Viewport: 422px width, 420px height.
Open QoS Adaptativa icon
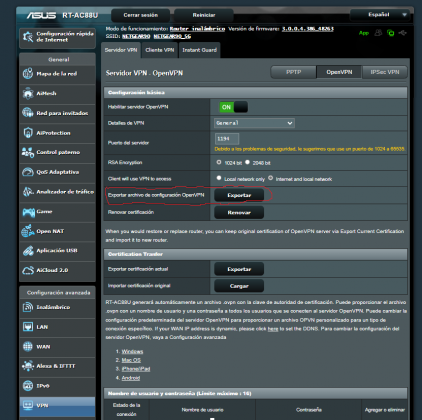(28, 172)
